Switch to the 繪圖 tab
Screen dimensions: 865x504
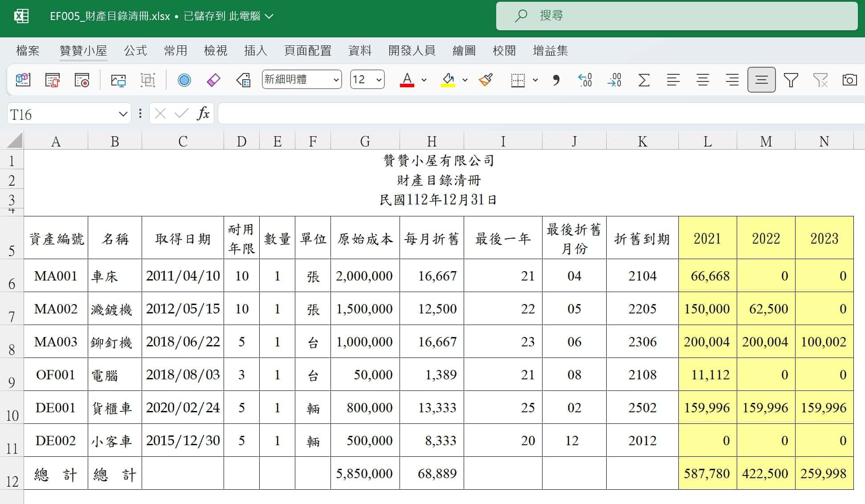click(x=464, y=51)
